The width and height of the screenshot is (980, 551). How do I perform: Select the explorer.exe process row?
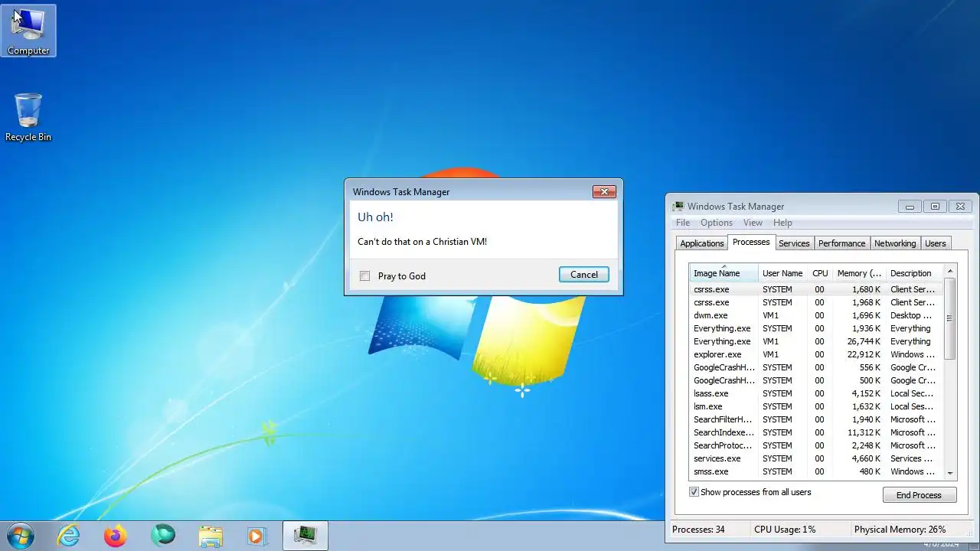point(816,354)
